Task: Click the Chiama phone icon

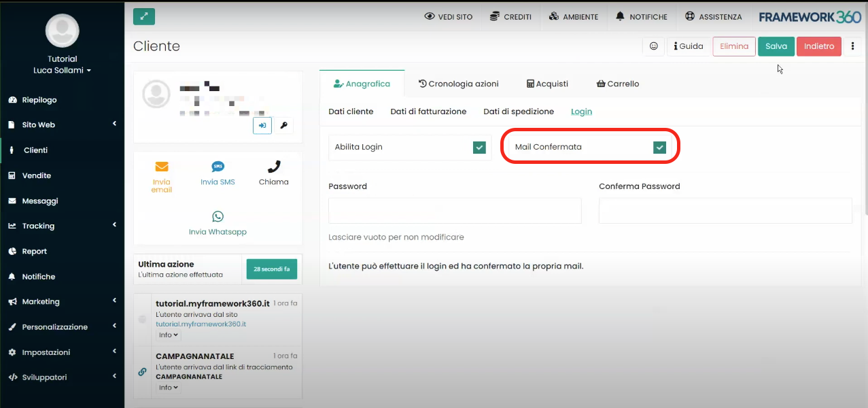Action: [x=273, y=167]
